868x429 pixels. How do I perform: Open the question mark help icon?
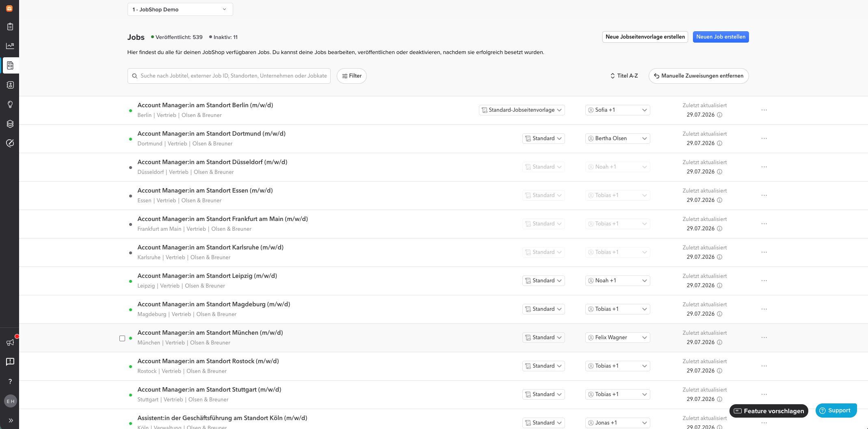[x=10, y=381]
